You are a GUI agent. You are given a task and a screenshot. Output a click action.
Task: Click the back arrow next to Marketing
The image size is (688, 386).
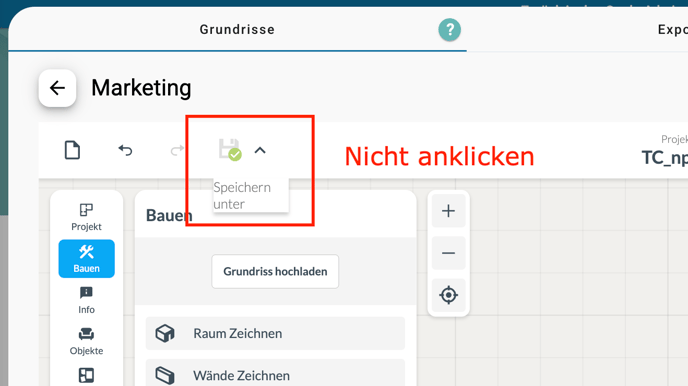coord(57,88)
